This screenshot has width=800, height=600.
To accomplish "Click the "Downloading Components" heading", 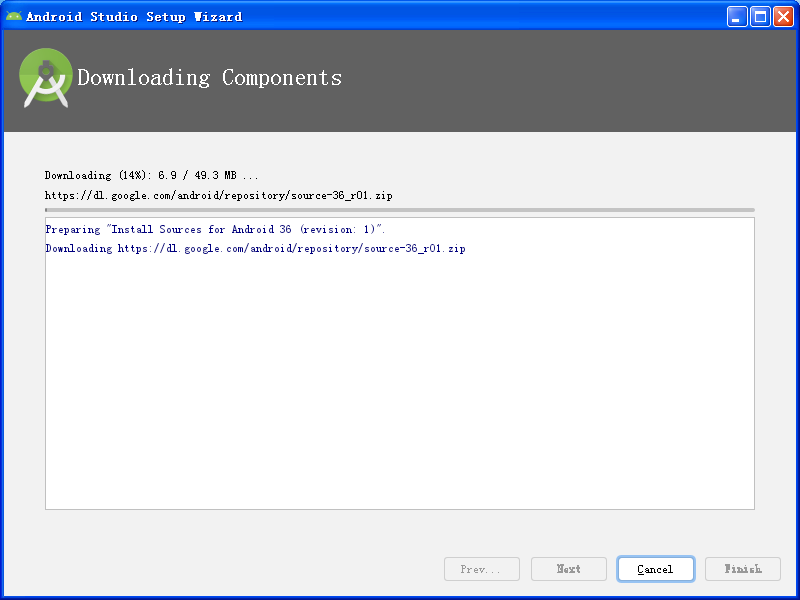I will (209, 78).
